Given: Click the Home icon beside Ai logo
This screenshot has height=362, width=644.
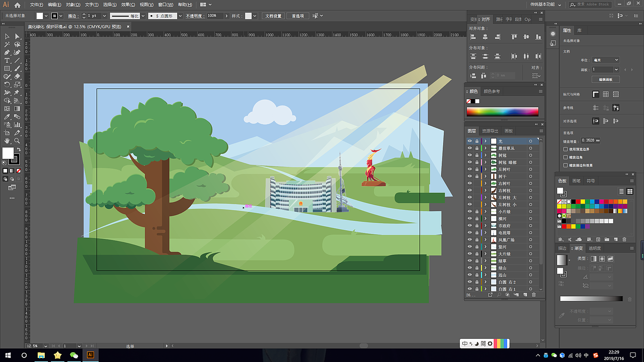Looking at the screenshot, I should 18,5.
